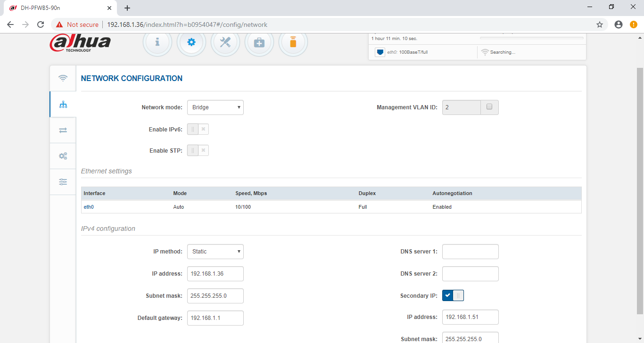644x343 pixels.
Task: Open the wireless sidebar tab
Action: tap(63, 78)
